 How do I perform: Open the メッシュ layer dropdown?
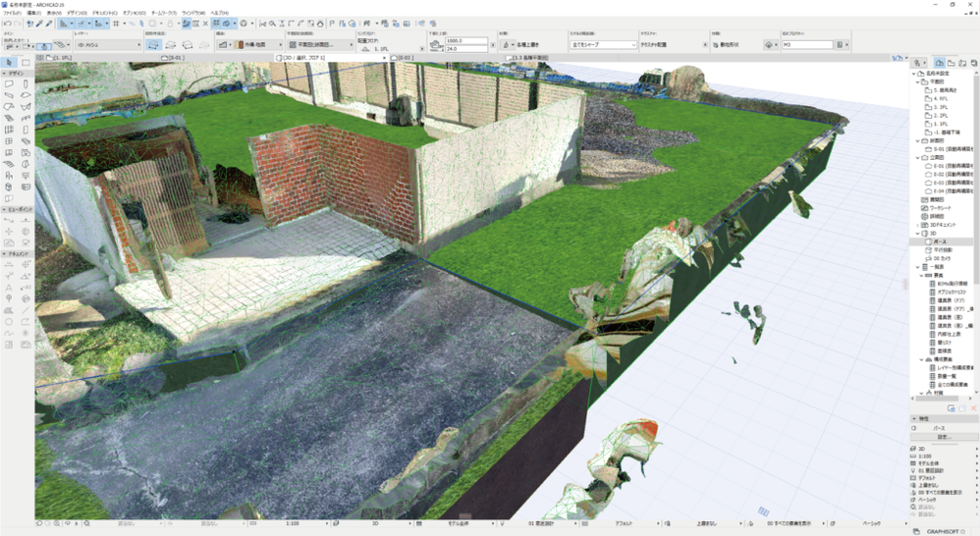[x=108, y=45]
